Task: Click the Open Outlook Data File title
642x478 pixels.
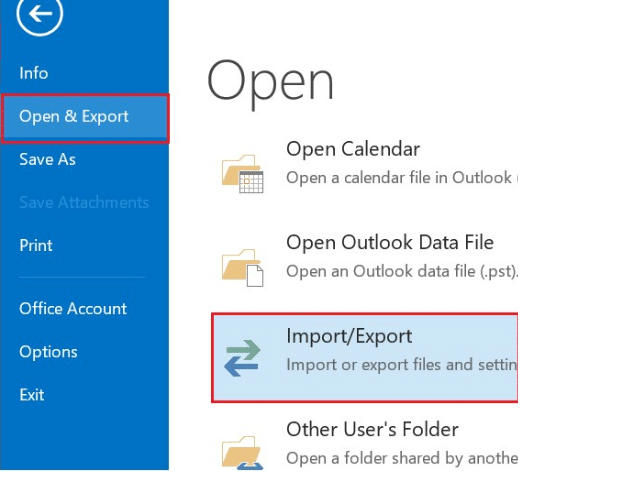Action: click(x=390, y=242)
